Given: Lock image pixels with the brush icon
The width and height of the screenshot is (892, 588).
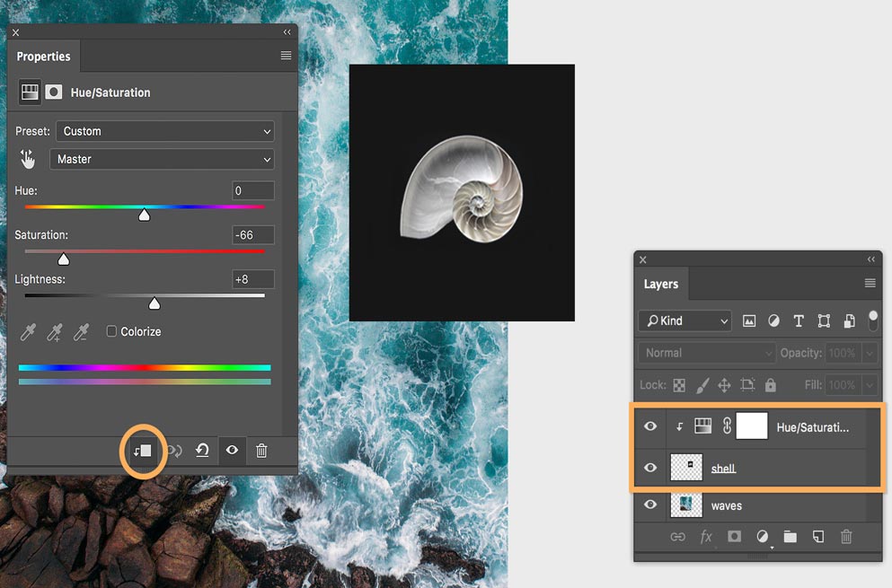Looking at the screenshot, I should (x=702, y=385).
